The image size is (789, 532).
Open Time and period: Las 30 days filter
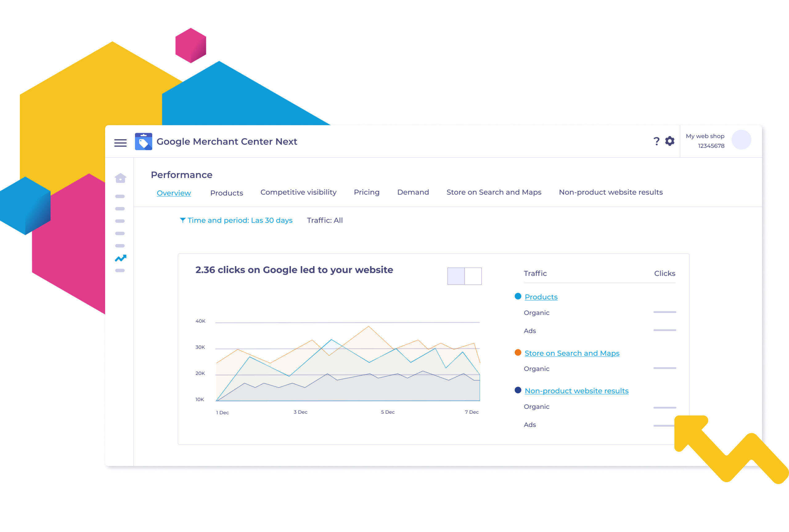click(x=236, y=220)
